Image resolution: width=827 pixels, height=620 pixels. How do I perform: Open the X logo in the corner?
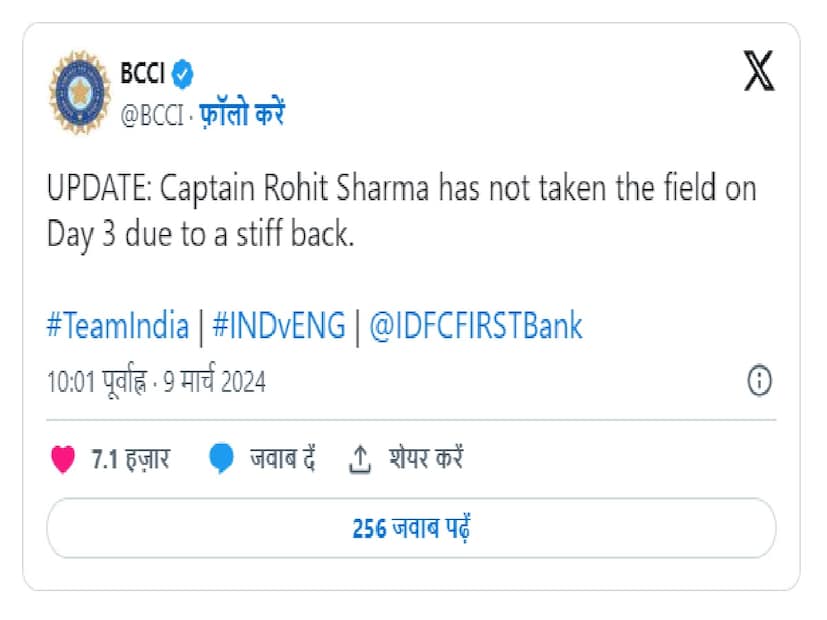759,72
